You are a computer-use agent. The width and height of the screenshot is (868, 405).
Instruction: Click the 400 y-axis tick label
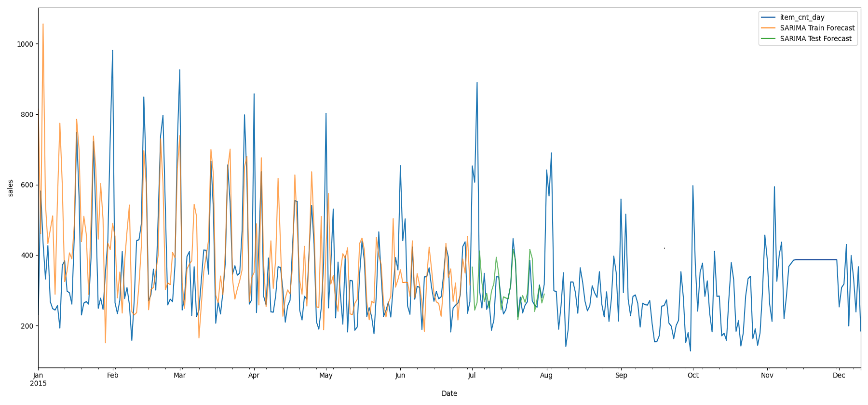tap(27, 256)
